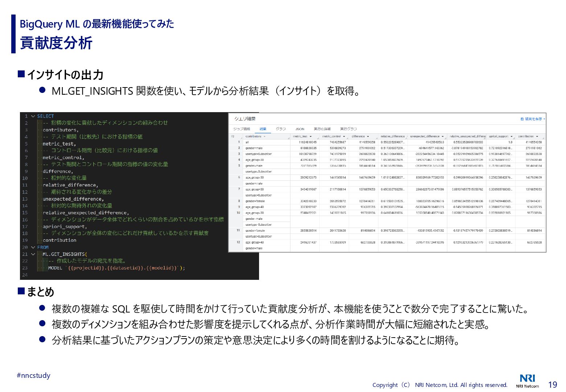
Task: Collapse the ML.GET_INSIGHTS fold arrow
Action: click(x=33, y=254)
